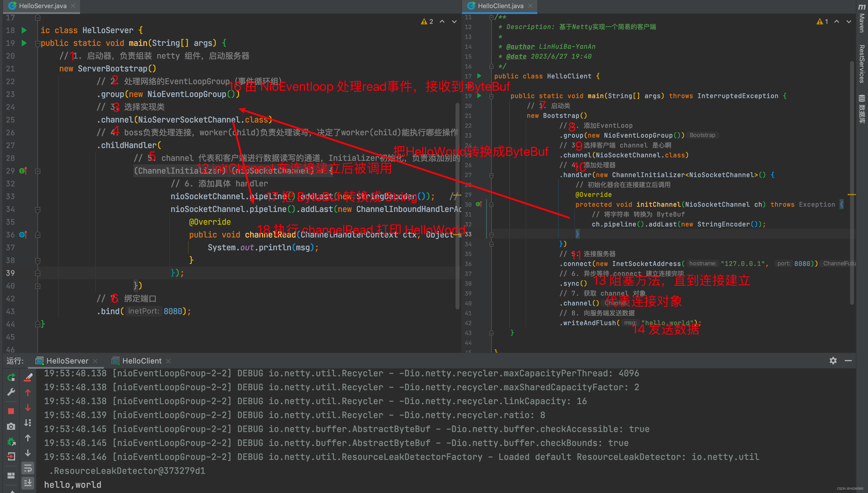Close the HelloClient run tab
The width and height of the screenshot is (868, 493).
point(168,361)
